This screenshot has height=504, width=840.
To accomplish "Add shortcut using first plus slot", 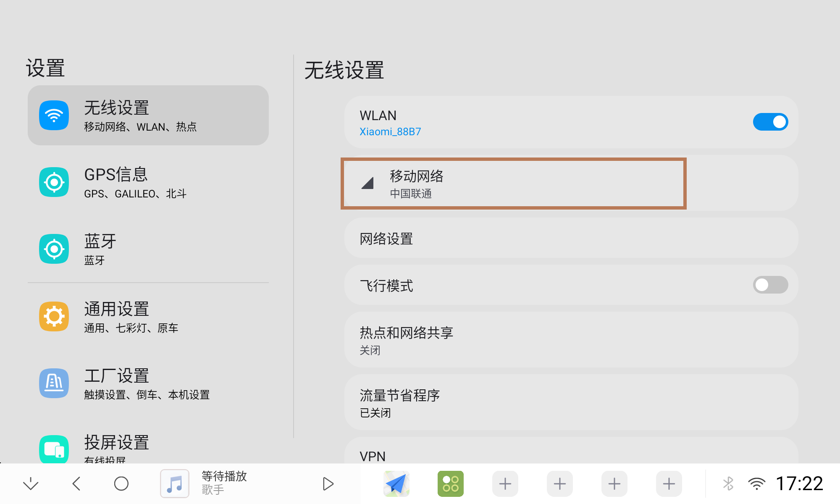I will [505, 483].
